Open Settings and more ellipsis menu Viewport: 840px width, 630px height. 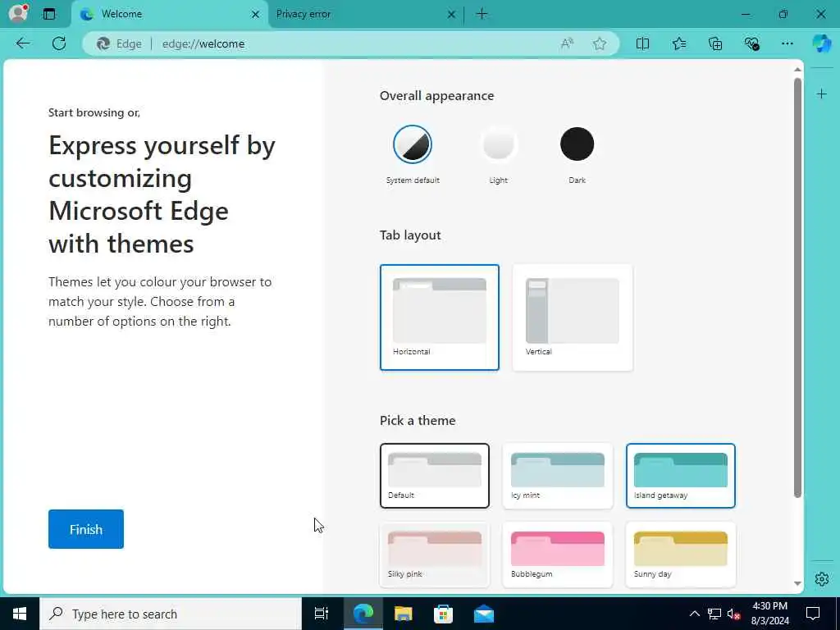(x=787, y=43)
